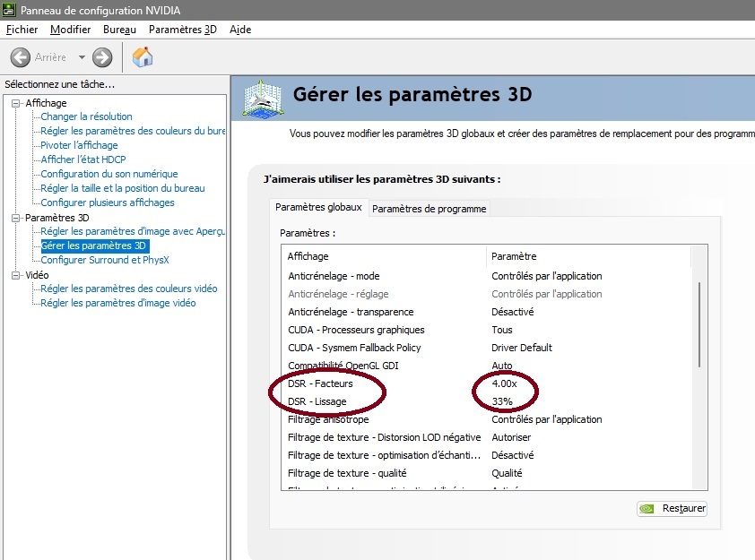Open Régler les paramètres d'image vidéo
Image resolution: width=755 pixels, height=560 pixels.
click(118, 303)
